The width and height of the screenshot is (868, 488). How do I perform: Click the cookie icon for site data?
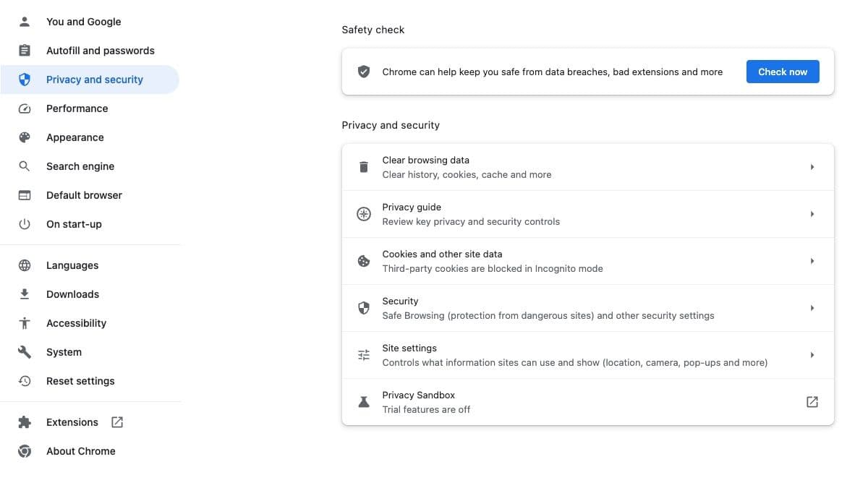(x=364, y=261)
